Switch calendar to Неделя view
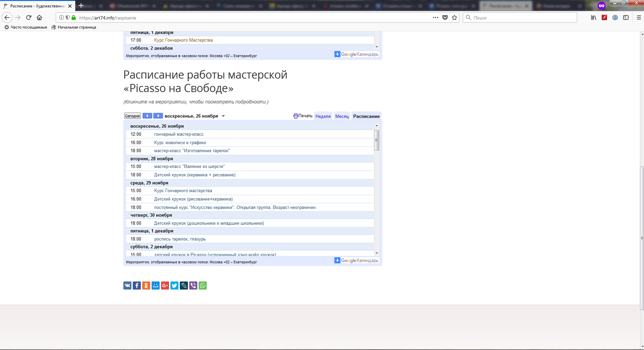Viewport: 644px width, 350px height. [323, 116]
